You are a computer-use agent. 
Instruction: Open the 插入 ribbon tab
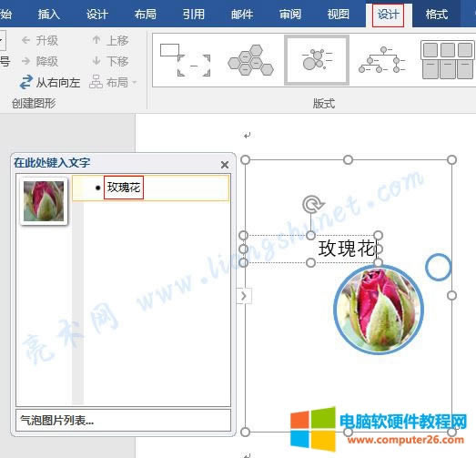[48, 15]
